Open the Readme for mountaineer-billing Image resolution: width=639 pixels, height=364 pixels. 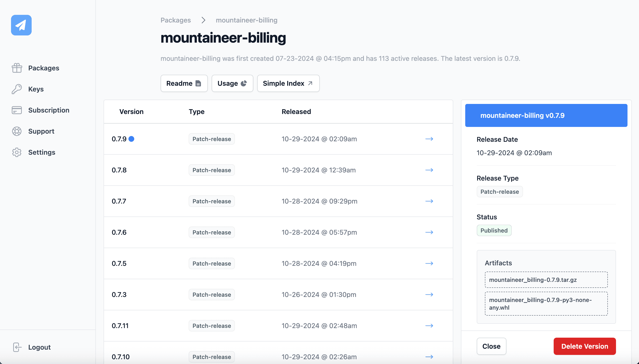tap(184, 83)
